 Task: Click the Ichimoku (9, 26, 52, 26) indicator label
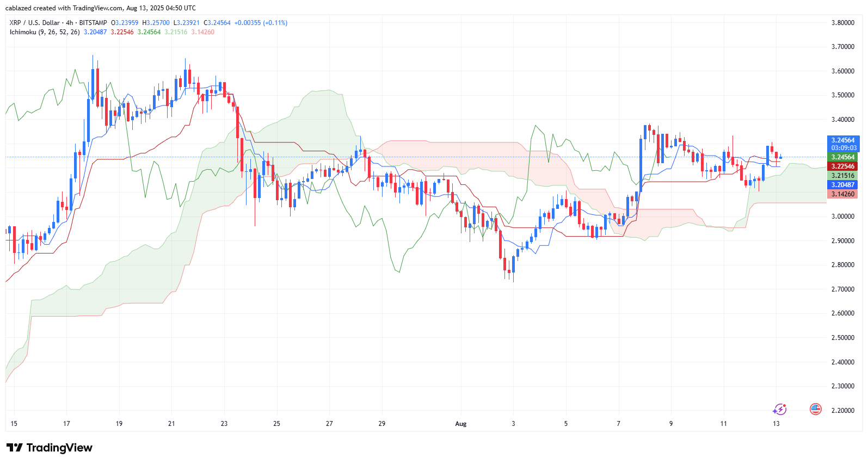tap(45, 32)
